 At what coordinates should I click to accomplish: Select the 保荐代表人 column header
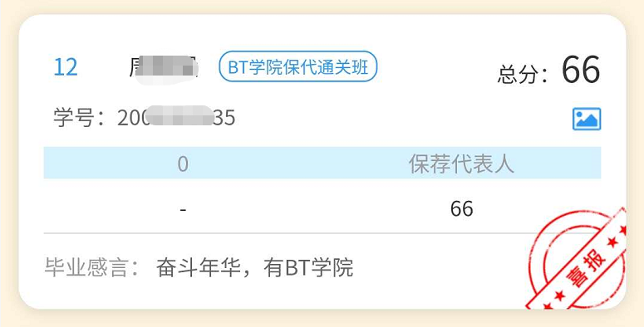pyautogui.click(x=461, y=163)
